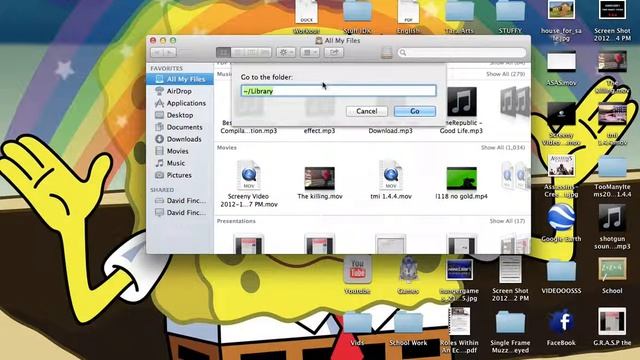
Task: Open AirDrop in Finder sidebar
Action: click(180, 91)
